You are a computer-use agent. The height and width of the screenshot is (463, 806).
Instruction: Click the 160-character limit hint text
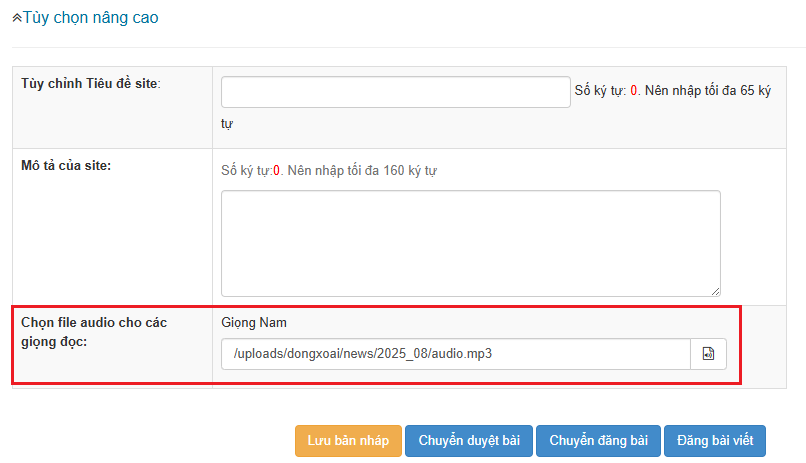(362, 171)
